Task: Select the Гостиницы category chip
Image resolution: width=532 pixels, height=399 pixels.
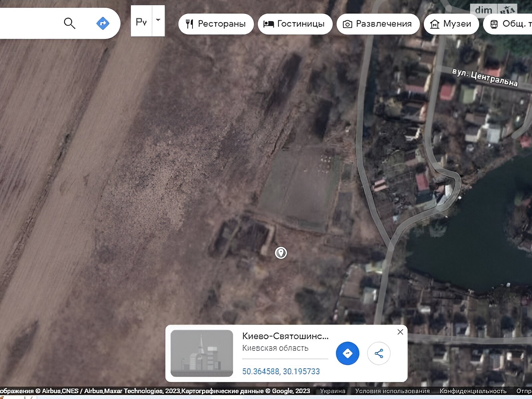Action: pos(295,24)
